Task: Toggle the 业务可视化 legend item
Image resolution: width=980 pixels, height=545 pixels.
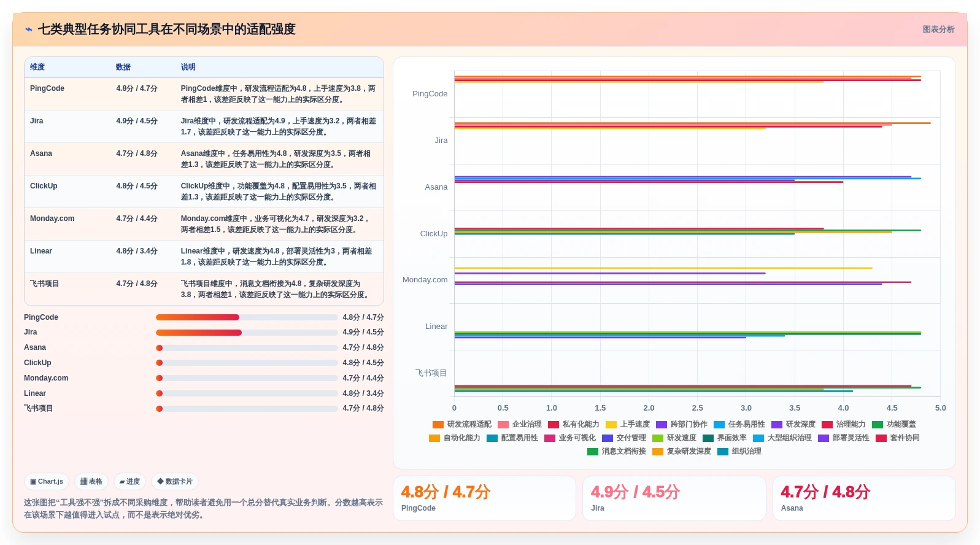Action: pyautogui.click(x=570, y=438)
